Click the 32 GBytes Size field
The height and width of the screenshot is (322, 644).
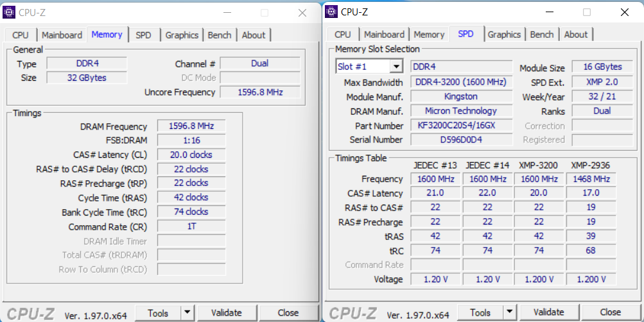(87, 78)
